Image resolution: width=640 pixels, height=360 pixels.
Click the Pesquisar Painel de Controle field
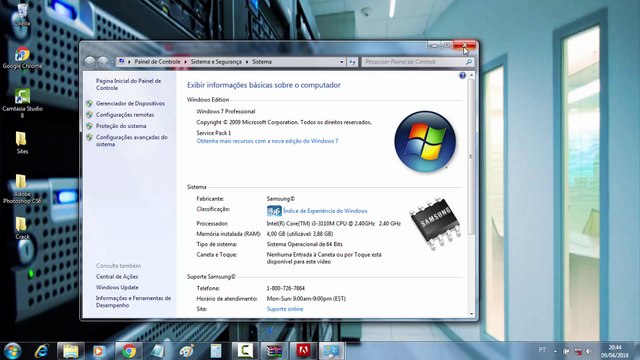[414, 62]
